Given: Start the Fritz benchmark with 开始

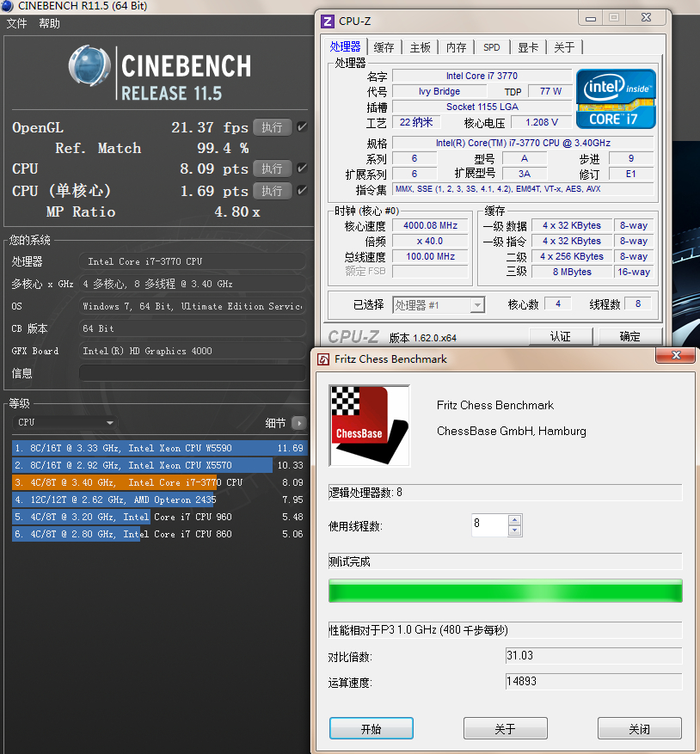Looking at the screenshot, I should pyautogui.click(x=371, y=728).
